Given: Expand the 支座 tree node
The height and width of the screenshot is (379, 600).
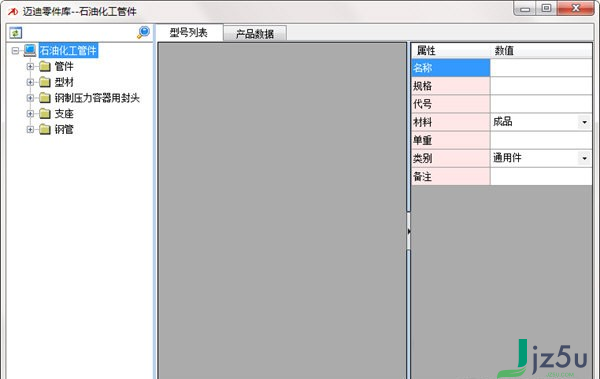Looking at the screenshot, I should [x=30, y=114].
